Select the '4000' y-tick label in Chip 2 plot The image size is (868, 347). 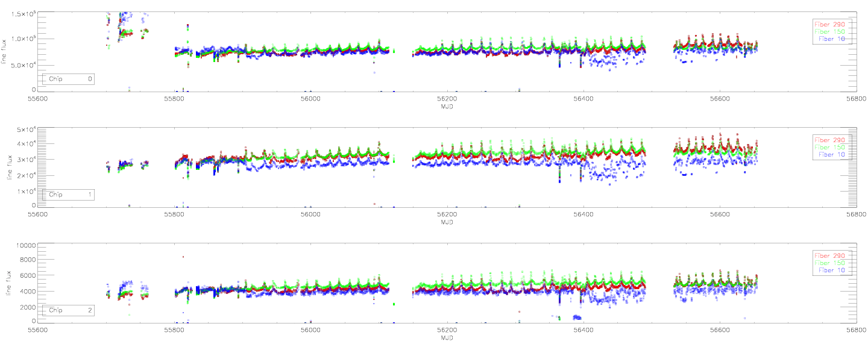coord(28,292)
